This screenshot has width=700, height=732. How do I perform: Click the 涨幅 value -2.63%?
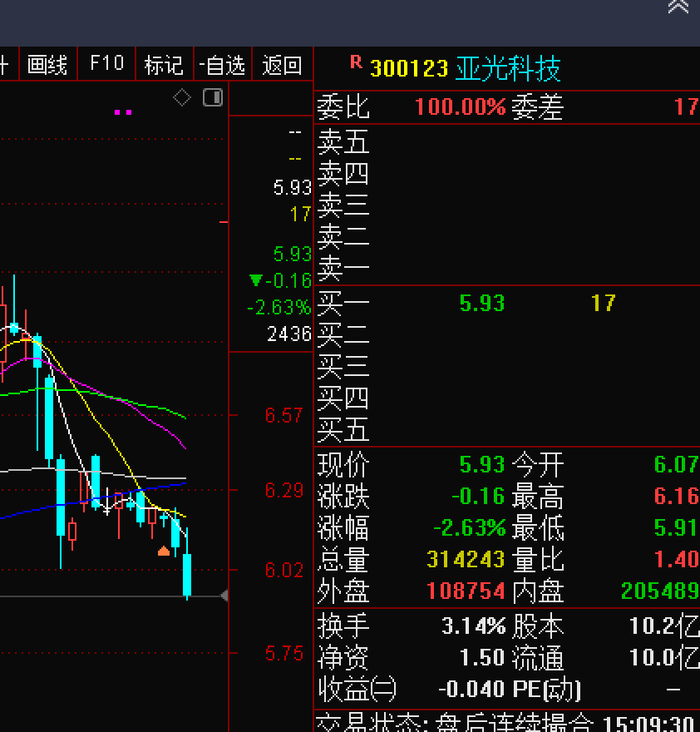[x=470, y=528]
